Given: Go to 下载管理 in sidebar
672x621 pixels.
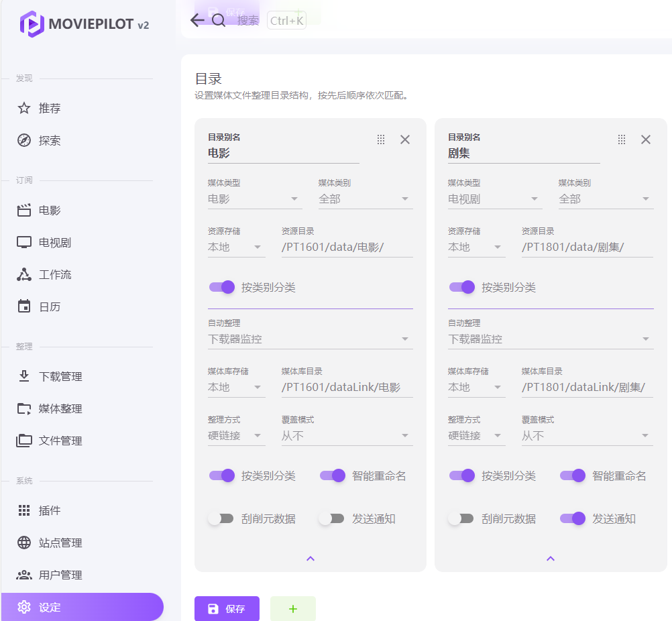Looking at the screenshot, I should [x=60, y=377].
